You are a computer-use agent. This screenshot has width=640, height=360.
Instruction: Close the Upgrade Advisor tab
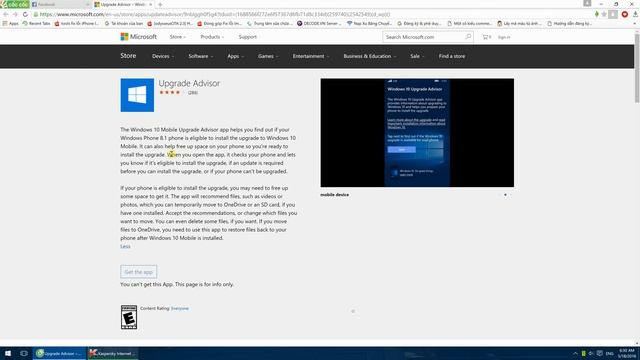click(x=151, y=4)
